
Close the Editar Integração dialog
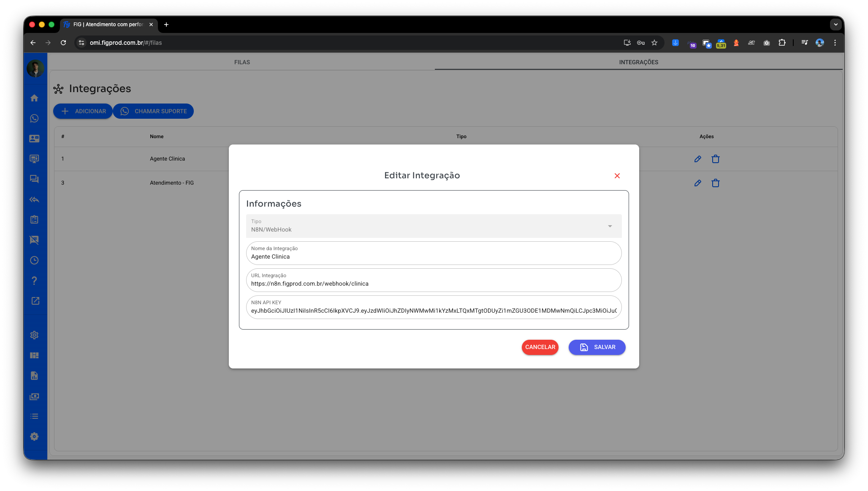click(x=617, y=176)
